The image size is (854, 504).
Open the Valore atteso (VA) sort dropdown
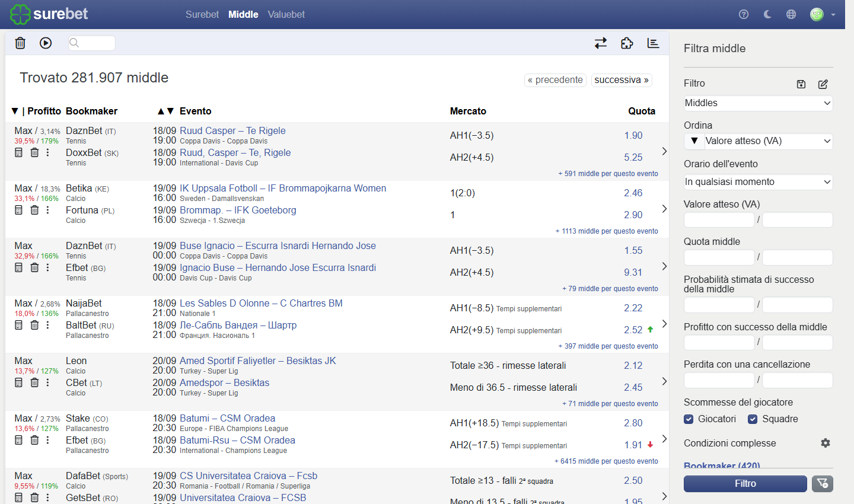click(769, 141)
